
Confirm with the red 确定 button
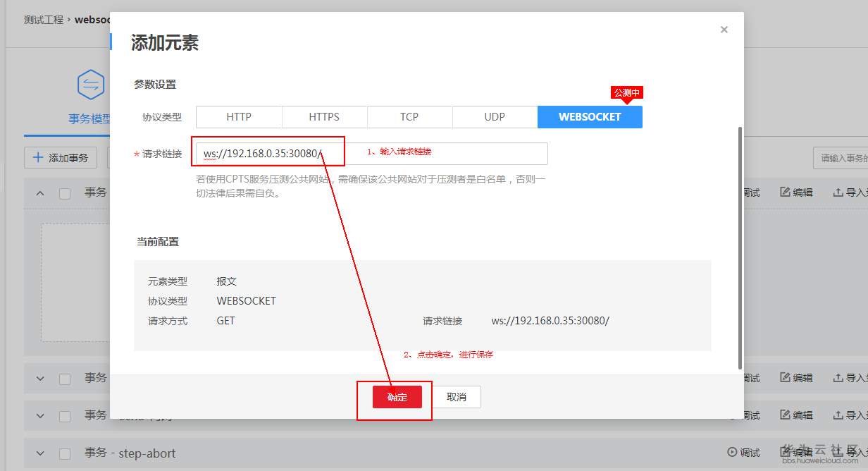(x=397, y=397)
